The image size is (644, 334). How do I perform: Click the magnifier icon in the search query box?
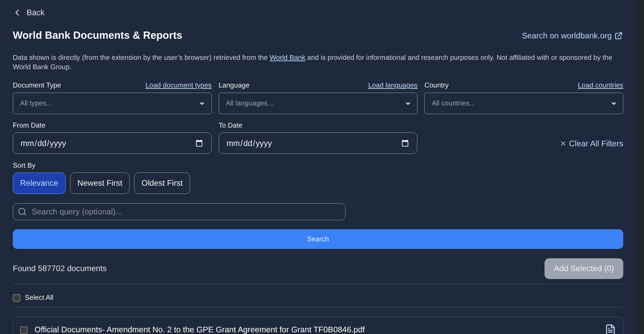coord(22,212)
